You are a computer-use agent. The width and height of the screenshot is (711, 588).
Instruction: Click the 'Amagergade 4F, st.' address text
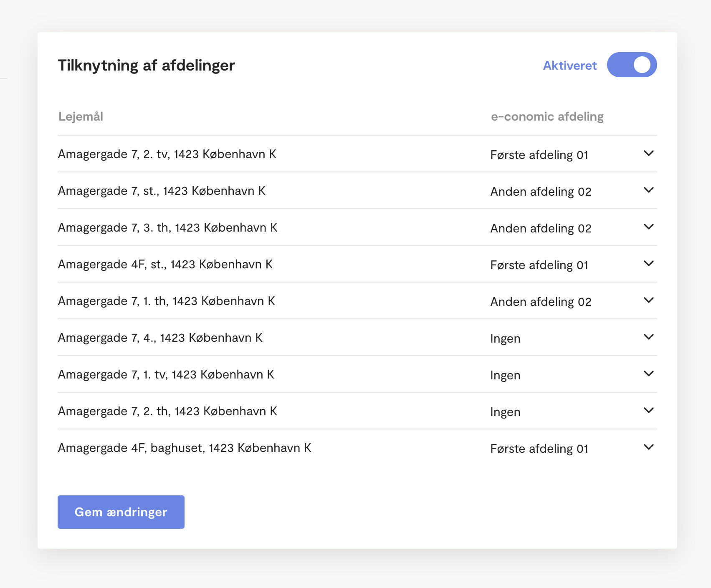click(x=165, y=265)
